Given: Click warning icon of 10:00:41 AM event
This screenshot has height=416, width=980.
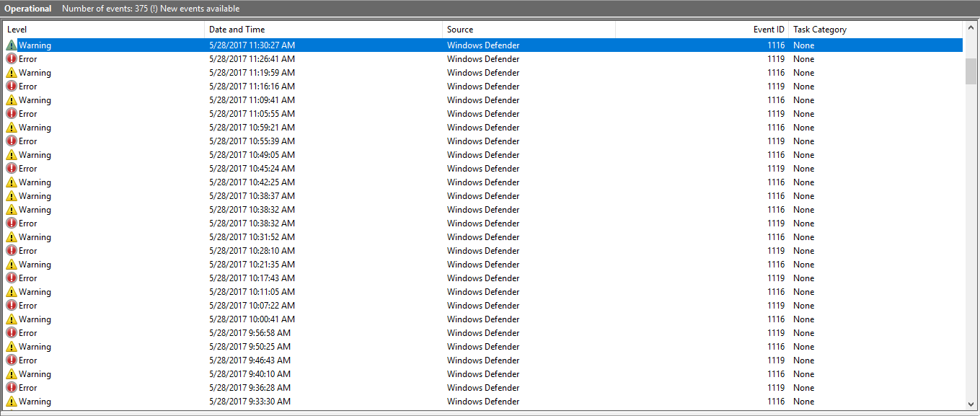Looking at the screenshot, I should [x=12, y=319].
